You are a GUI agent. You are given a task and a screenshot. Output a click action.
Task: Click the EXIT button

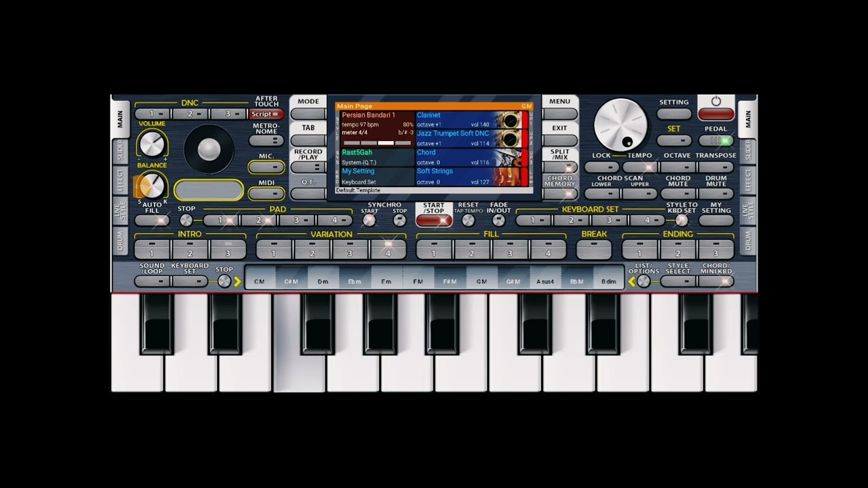560,140
